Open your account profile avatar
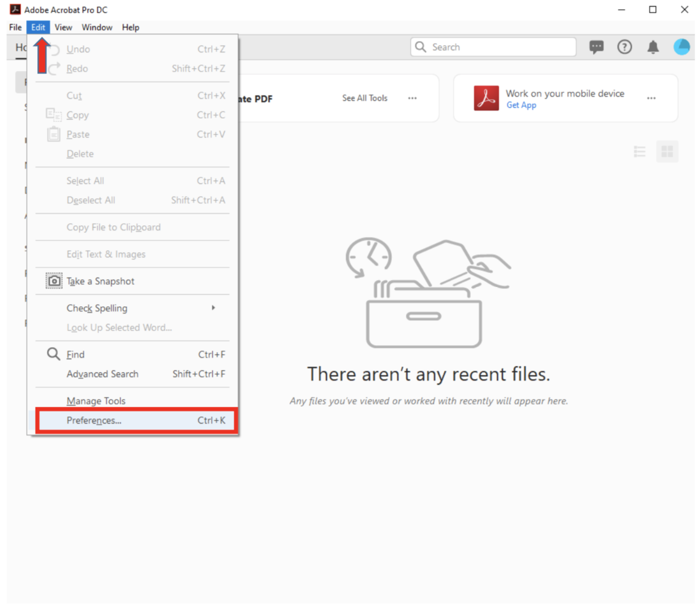700x606 pixels. (x=682, y=47)
